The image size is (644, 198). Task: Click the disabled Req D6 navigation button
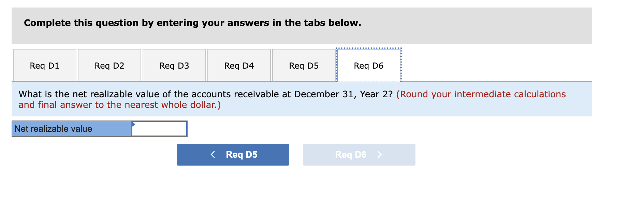pos(358,154)
